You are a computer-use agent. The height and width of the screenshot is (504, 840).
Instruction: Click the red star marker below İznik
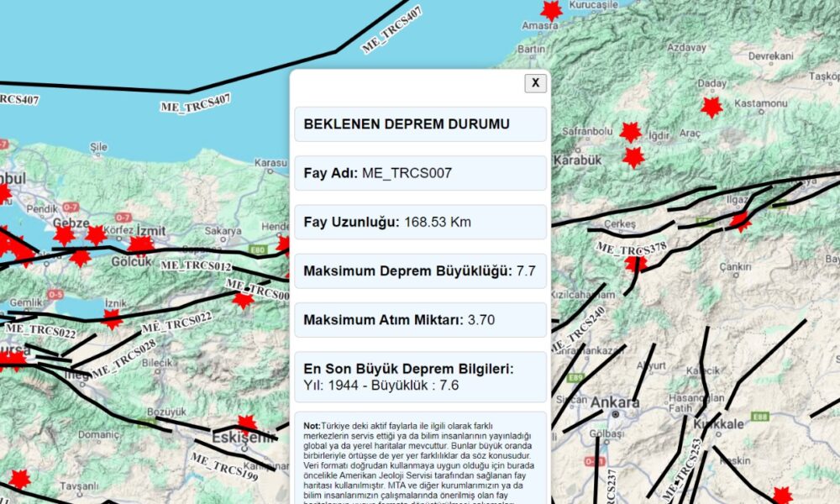click(x=112, y=318)
